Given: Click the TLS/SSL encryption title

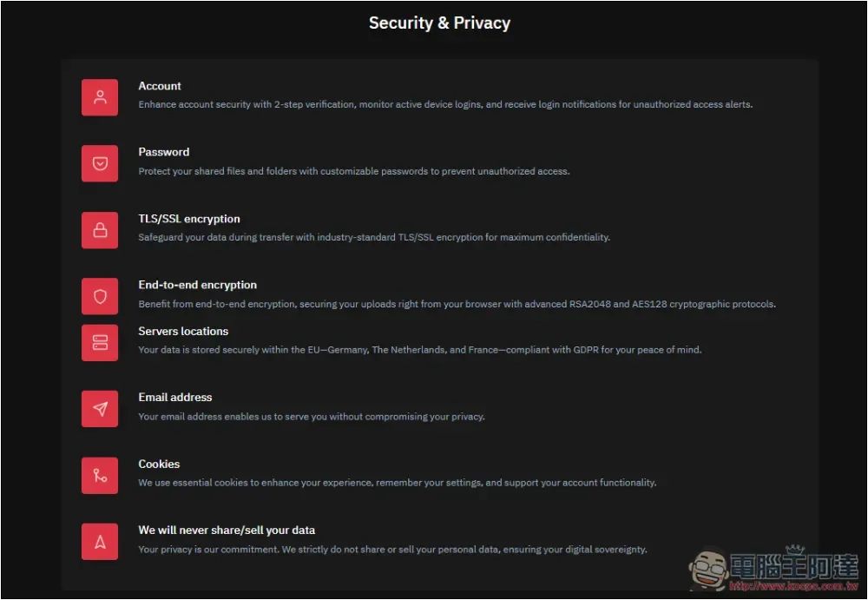Looking at the screenshot, I should 189,219.
